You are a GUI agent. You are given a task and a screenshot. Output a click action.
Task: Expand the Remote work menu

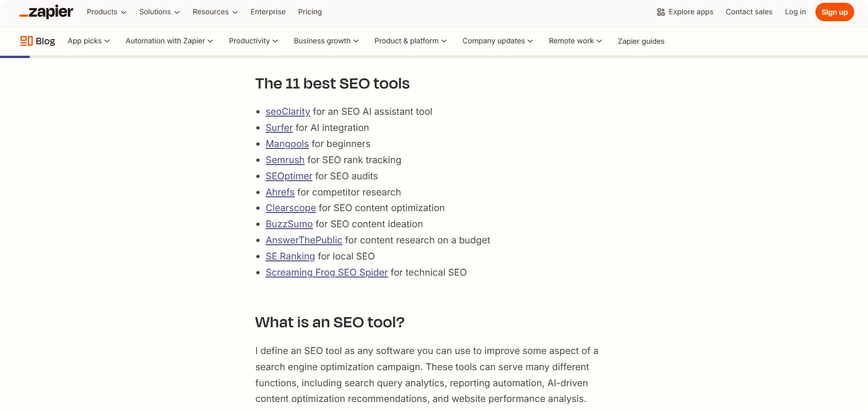click(575, 41)
